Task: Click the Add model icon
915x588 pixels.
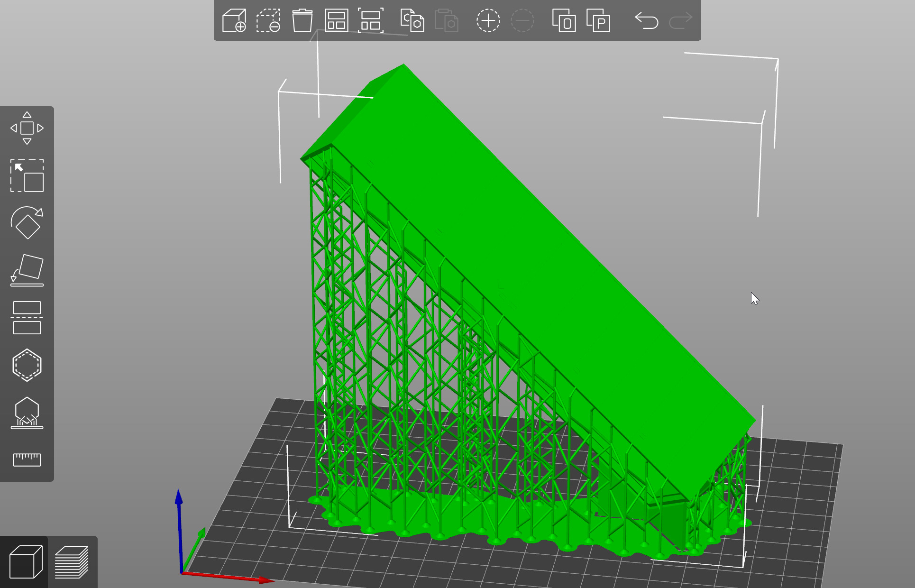Action: (x=234, y=20)
